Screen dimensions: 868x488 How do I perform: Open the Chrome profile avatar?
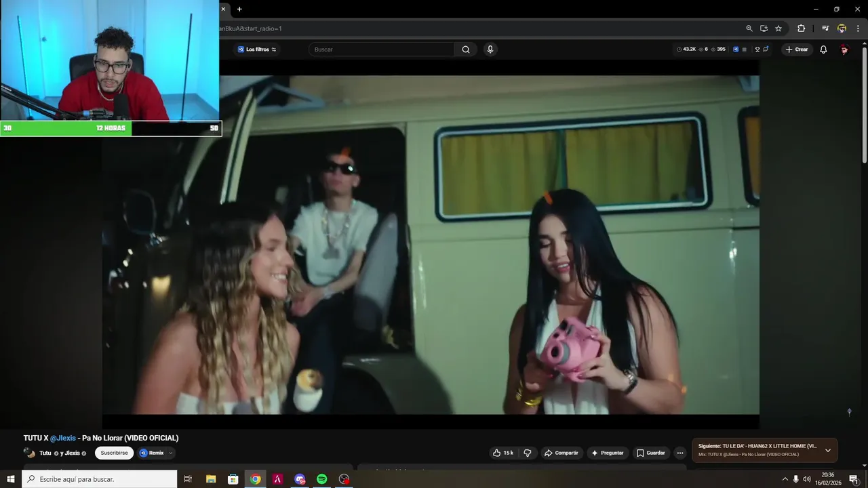point(842,28)
